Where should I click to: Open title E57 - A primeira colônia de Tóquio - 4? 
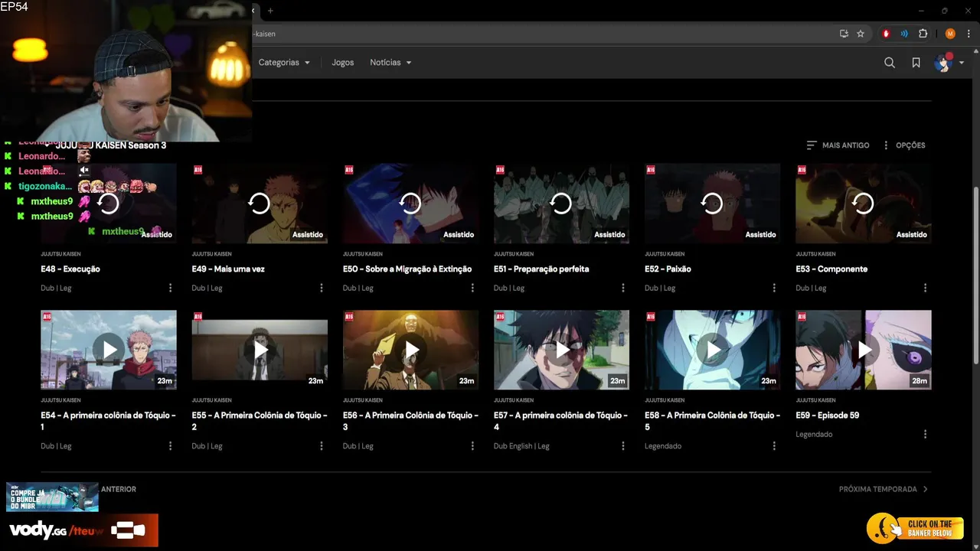(561, 421)
